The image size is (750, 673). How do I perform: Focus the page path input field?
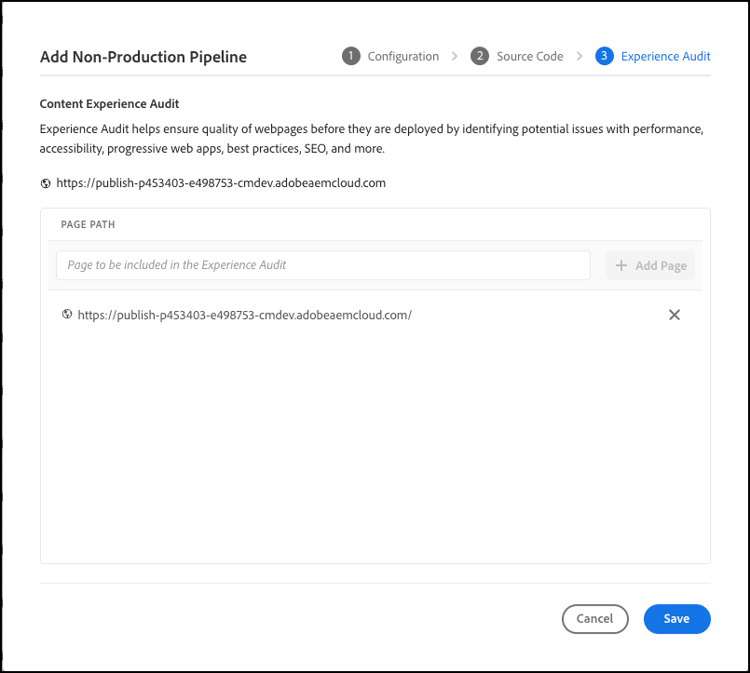pyautogui.click(x=322, y=265)
